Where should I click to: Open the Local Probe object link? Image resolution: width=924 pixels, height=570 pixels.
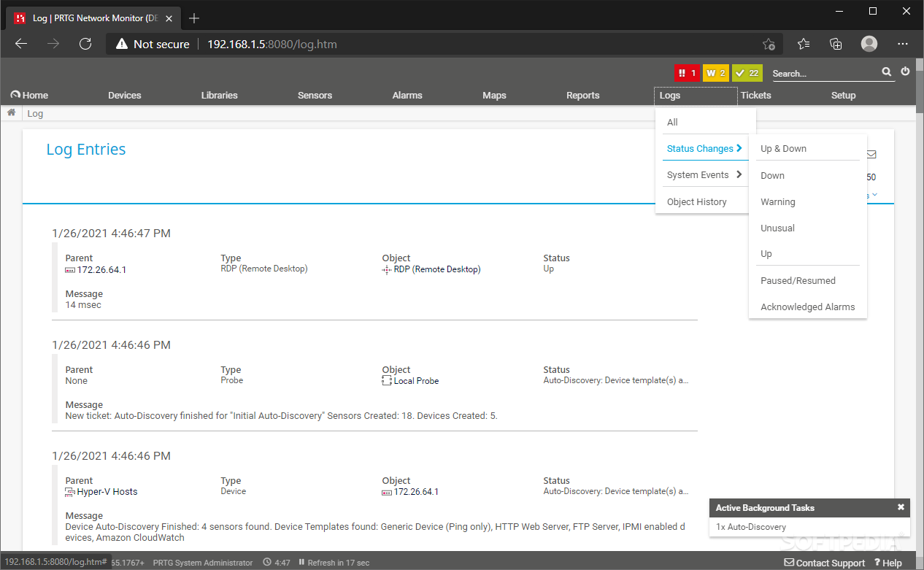tap(416, 381)
